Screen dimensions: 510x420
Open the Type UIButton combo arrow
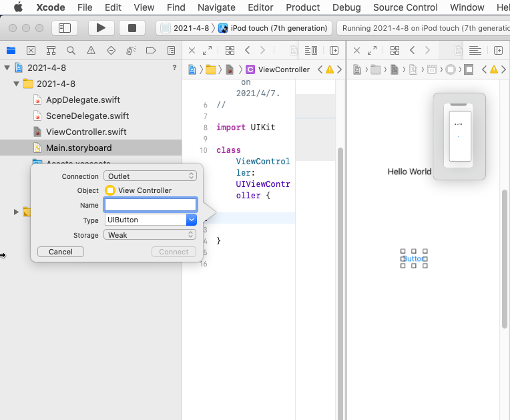pos(192,220)
